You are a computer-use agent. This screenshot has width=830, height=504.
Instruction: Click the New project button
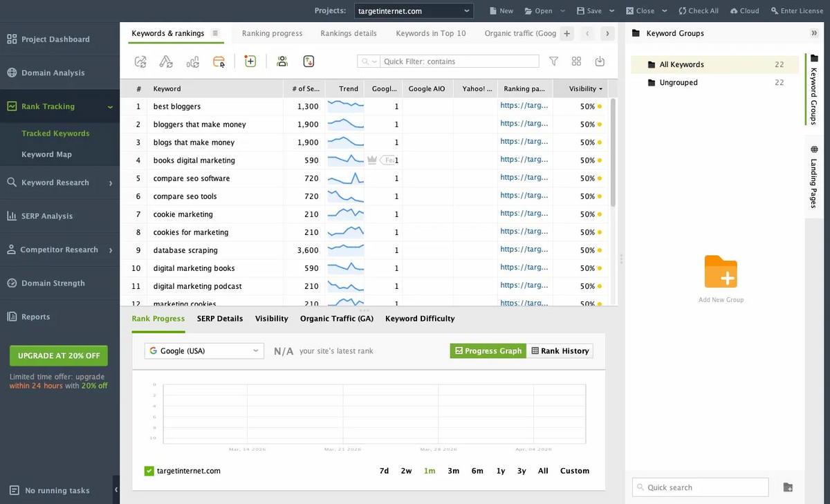501,10
